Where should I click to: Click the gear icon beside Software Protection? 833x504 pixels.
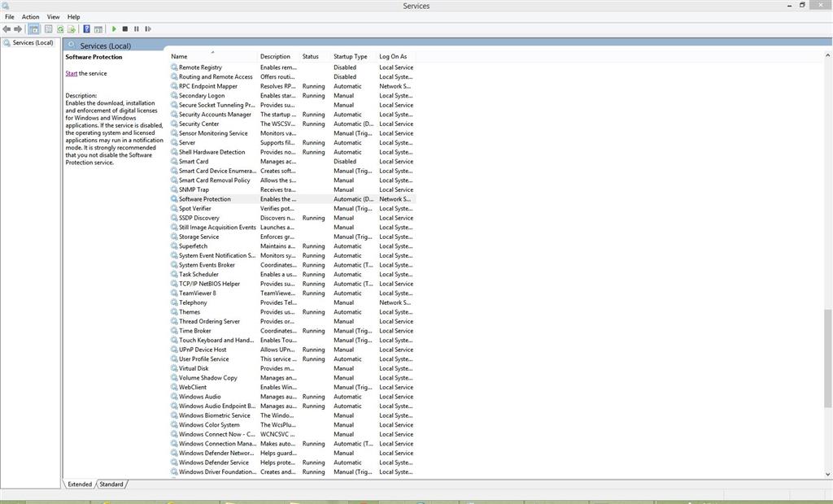coord(174,199)
